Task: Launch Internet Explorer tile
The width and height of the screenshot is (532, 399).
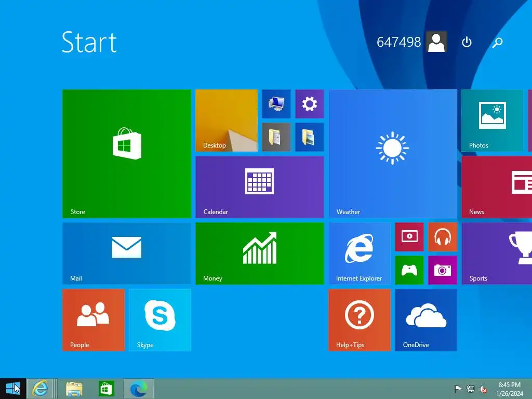Action: coord(360,253)
